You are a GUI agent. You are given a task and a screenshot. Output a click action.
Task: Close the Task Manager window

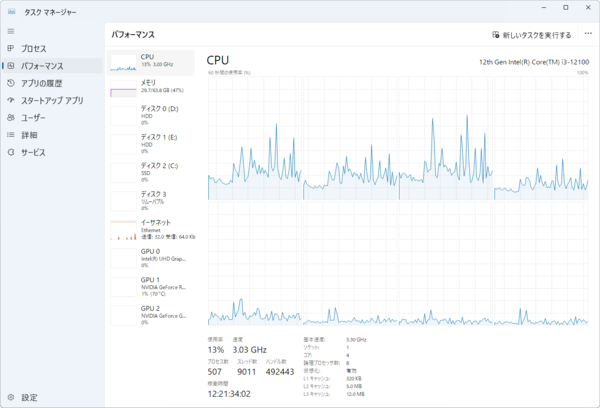(x=588, y=8)
